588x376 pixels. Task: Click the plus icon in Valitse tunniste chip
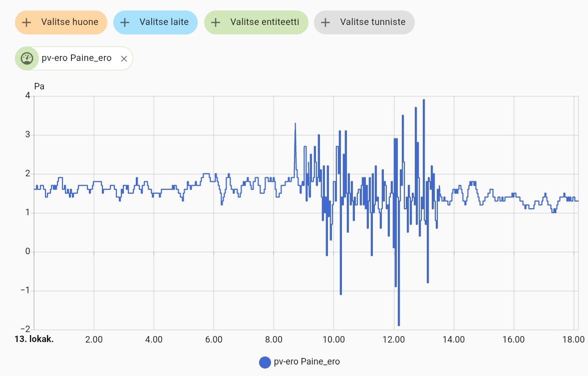(x=325, y=22)
